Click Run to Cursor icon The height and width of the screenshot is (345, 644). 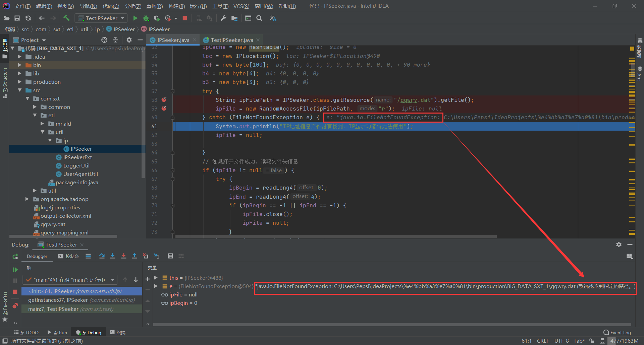coord(157,256)
